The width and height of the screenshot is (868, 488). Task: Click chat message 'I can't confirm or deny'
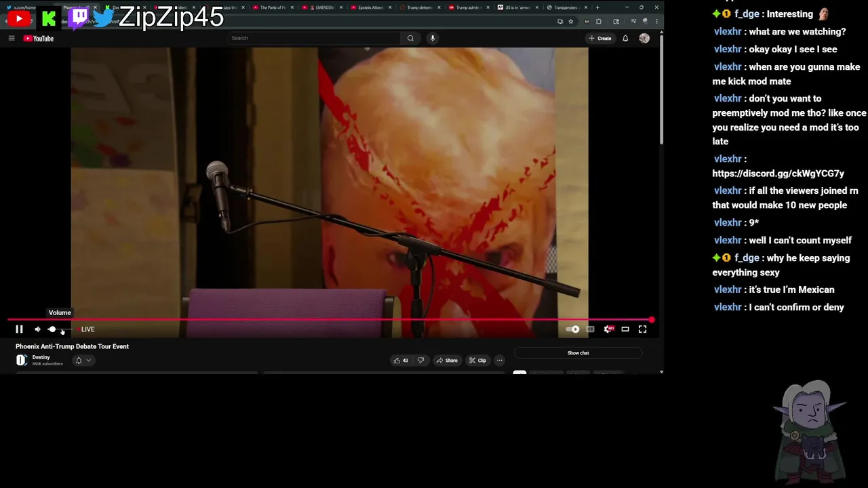coord(796,308)
